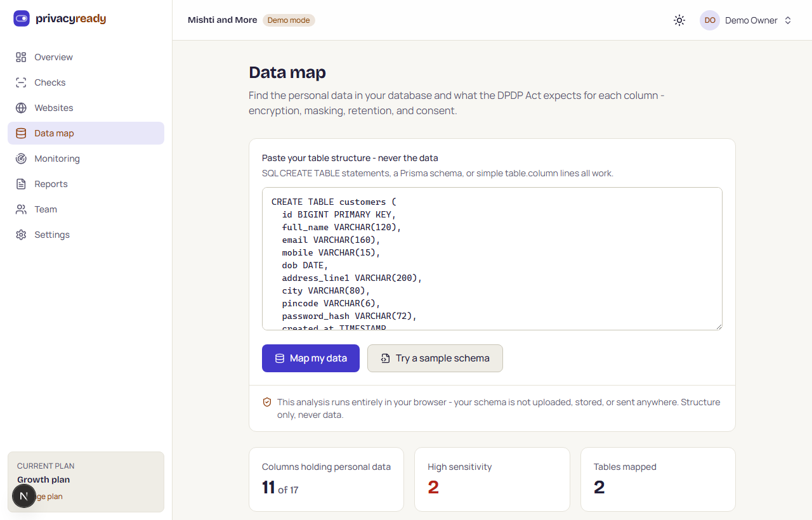Select Monitoring in the sidebar
This screenshot has width=812, height=520.
[86, 159]
